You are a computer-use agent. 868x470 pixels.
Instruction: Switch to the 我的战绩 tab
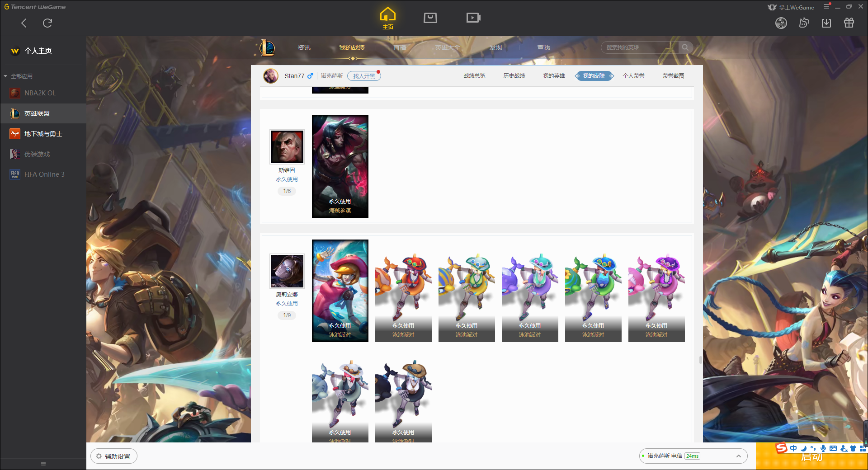tap(352, 47)
